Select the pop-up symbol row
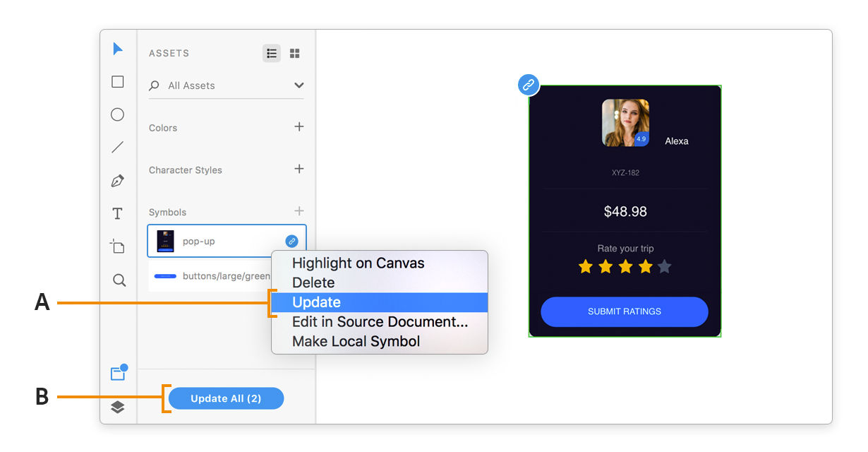This screenshot has height=452, width=868. tap(227, 241)
